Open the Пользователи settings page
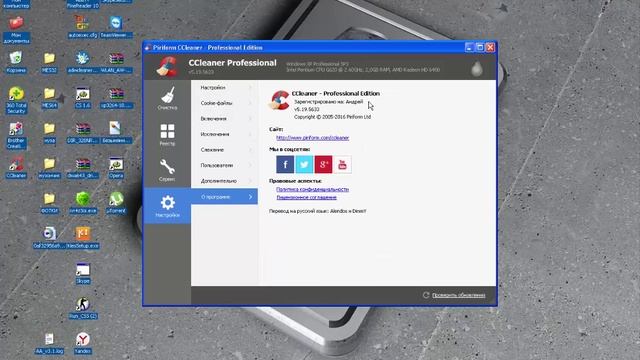 pos(224,165)
